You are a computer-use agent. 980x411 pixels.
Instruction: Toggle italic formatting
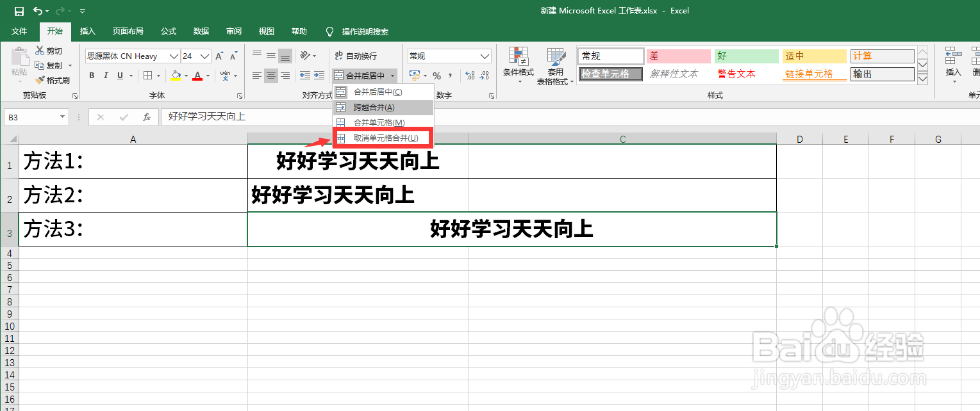(x=106, y=75)
